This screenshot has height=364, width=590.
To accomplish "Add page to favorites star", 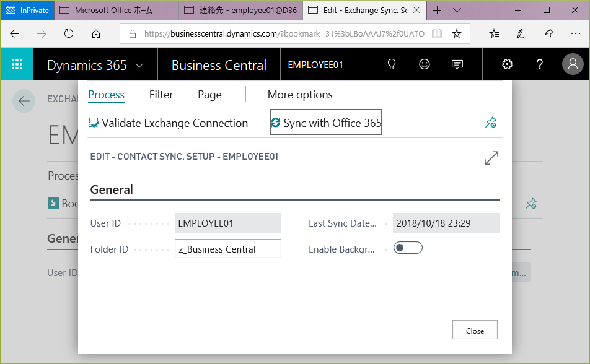I will click(457, 34).
